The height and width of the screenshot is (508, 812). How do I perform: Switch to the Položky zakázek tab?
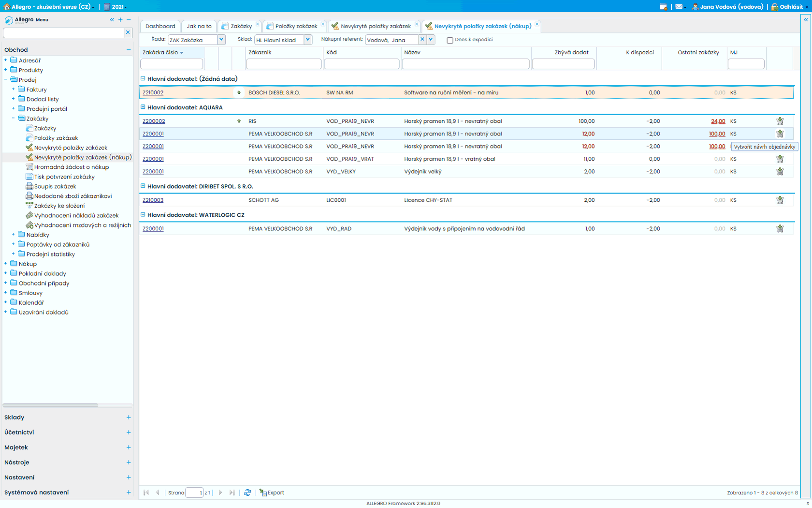coord(296,26)
